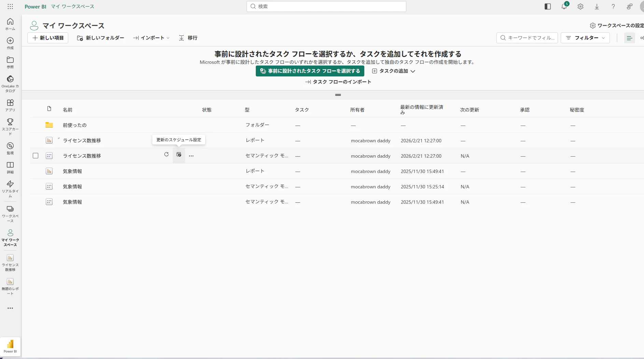Click the task flow pane resize handle

pos(338,95)
